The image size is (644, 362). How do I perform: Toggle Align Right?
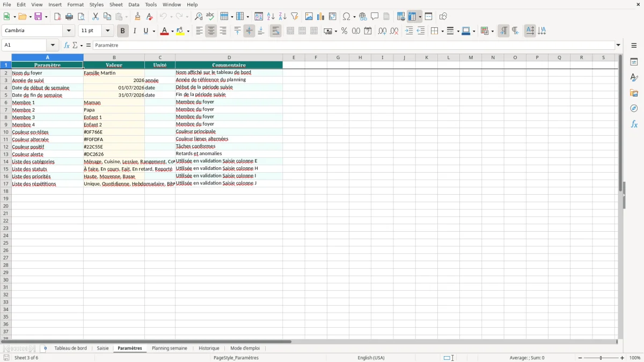tap(223, 31)
